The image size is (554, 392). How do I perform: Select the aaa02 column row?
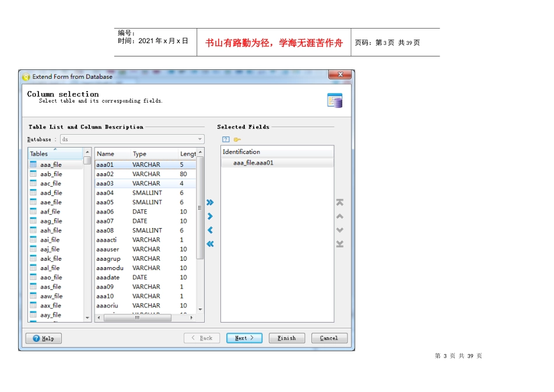[x=146, y=174]
